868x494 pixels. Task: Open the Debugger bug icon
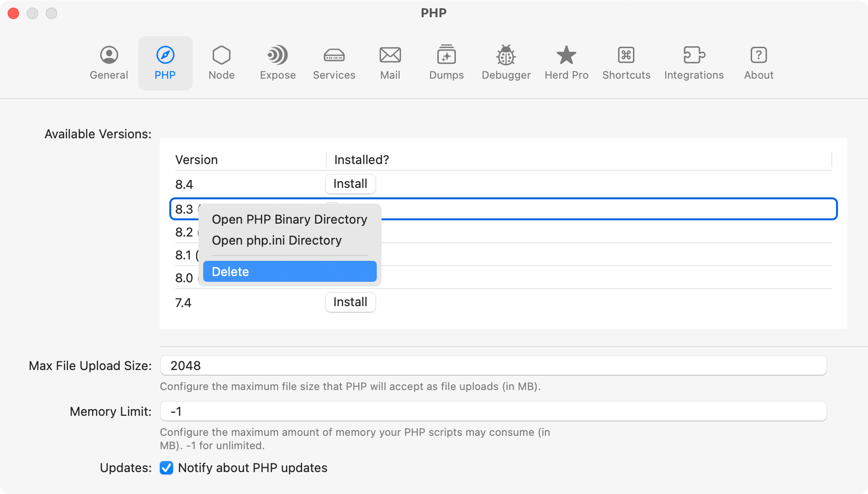pyautogui.click(x=506, y=55)
